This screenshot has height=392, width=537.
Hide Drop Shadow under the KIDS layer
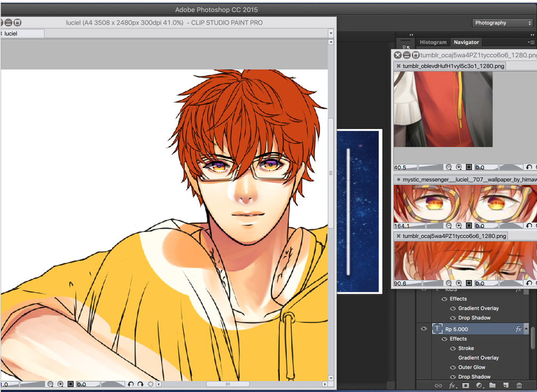click(453, 318)
